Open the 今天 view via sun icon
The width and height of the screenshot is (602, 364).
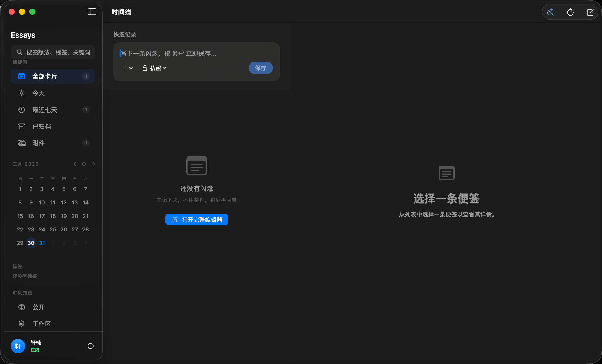click(x=22, y=93)
